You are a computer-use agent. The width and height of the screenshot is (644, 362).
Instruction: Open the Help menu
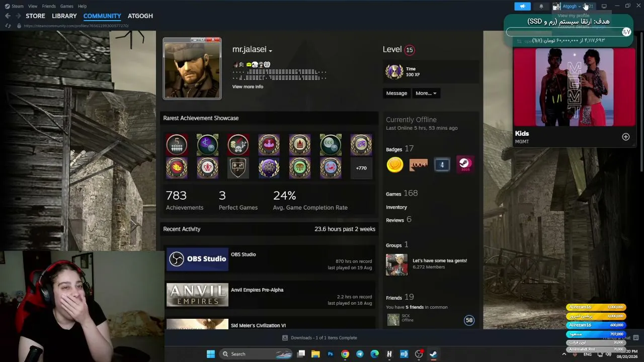pos(82,6)
